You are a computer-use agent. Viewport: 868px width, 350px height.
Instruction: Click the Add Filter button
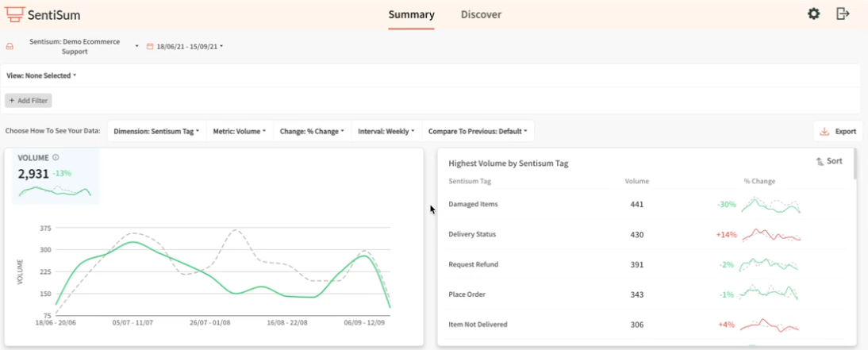pos(29,100)
